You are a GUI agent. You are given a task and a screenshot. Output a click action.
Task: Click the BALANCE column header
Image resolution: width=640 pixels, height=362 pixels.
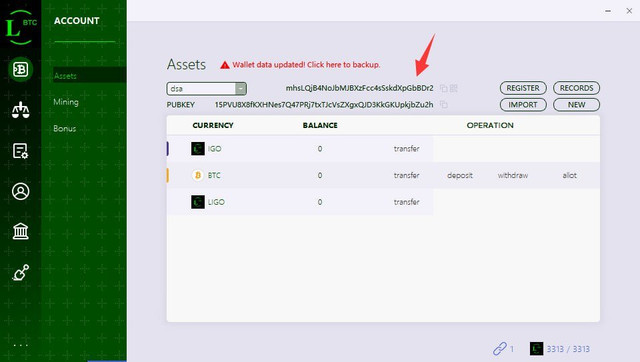click(x=320, y=125)
